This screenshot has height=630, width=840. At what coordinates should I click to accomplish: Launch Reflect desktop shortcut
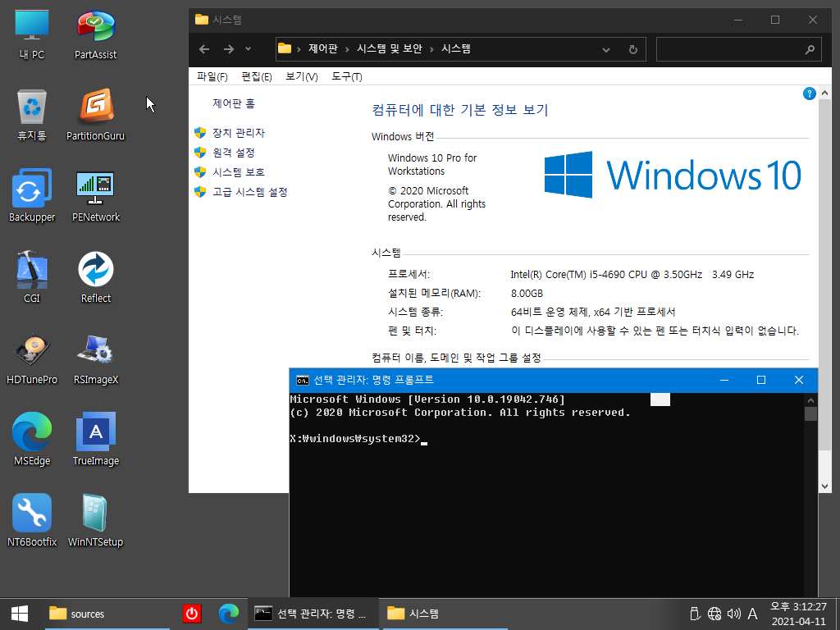[x=95, y=277]
